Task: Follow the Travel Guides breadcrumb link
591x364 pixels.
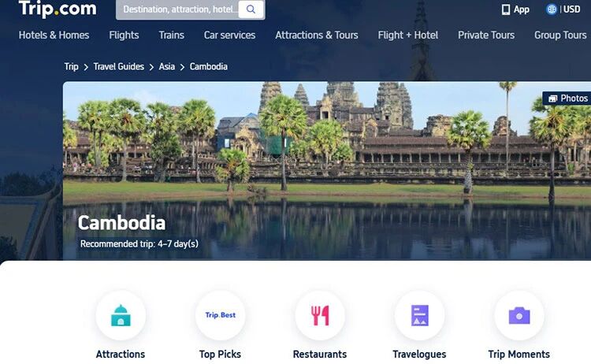Action: point(119,67)
